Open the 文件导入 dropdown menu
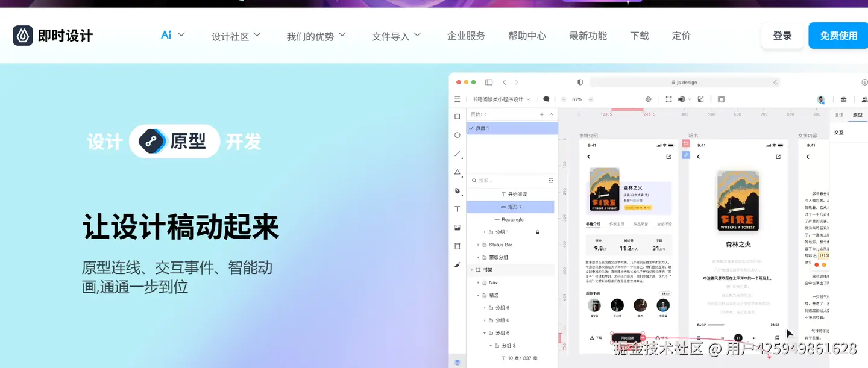This screenshot has width=868, height=368. (x=397, y=36)
